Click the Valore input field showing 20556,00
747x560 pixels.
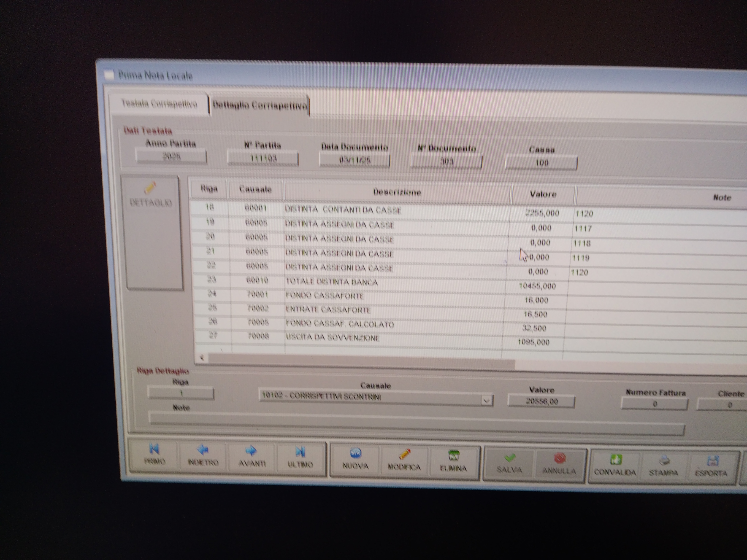pyautogui.click(x=541, y=401)
